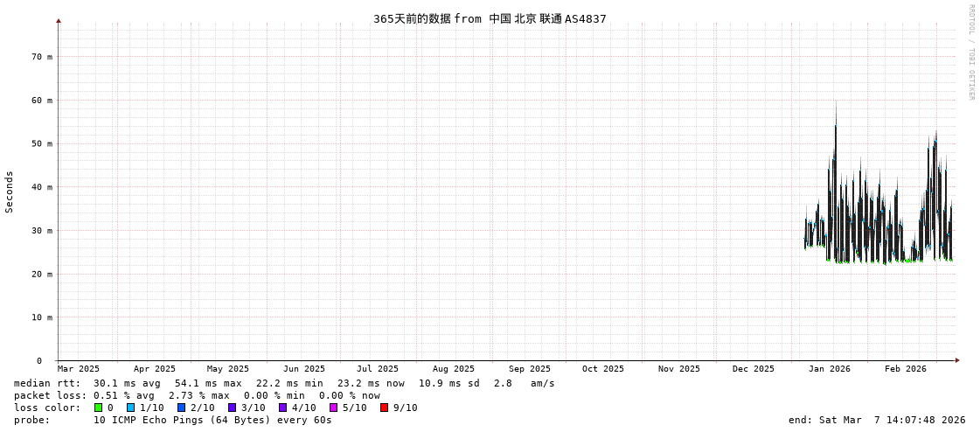The image size is (980, 432).
Task: Click the magenta 5/10 loss swatch
Action: click(333, 408)
